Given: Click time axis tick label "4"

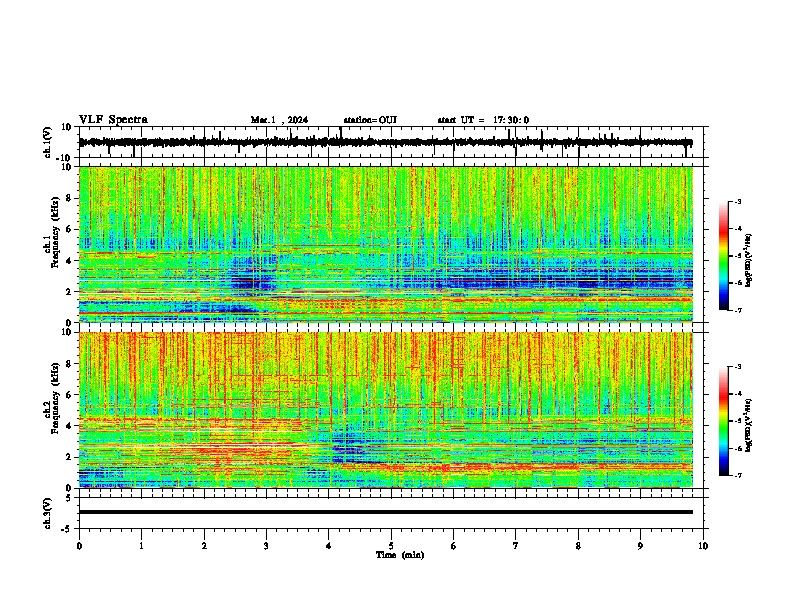Looking at the screenshot, I should 329,546.
